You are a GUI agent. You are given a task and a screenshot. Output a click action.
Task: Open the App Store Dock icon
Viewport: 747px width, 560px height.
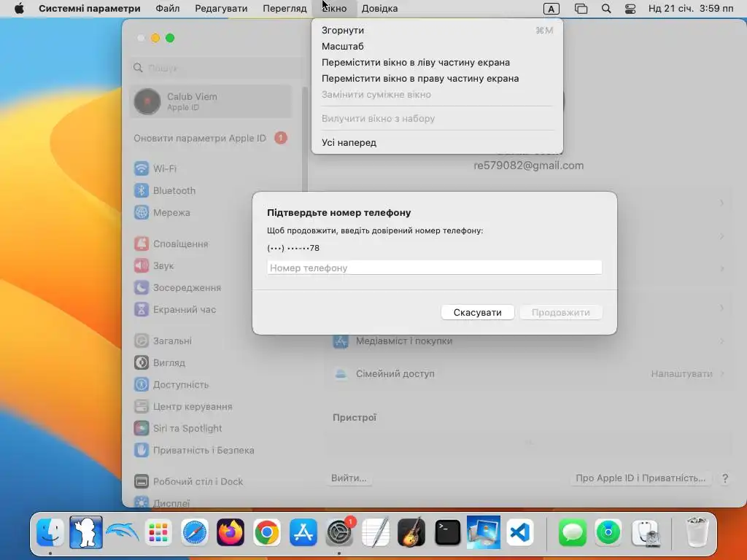[x=303, y=532]
